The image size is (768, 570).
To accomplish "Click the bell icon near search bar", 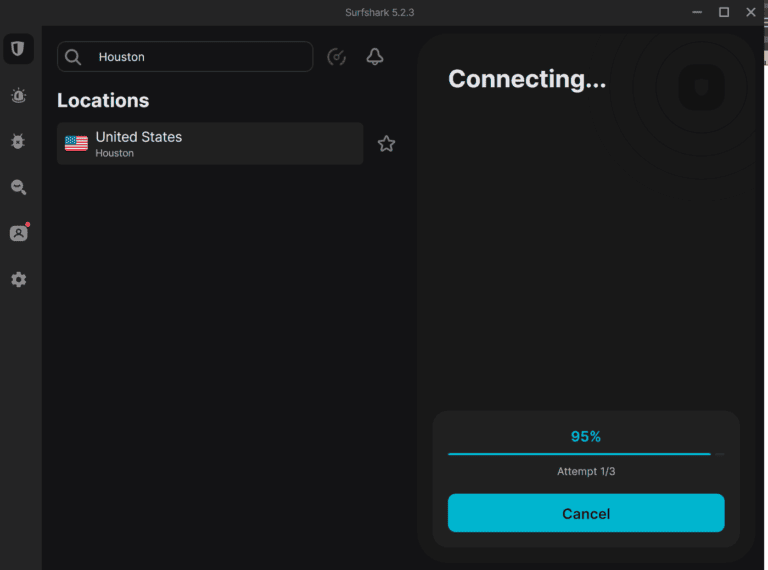I will (375, 57).
